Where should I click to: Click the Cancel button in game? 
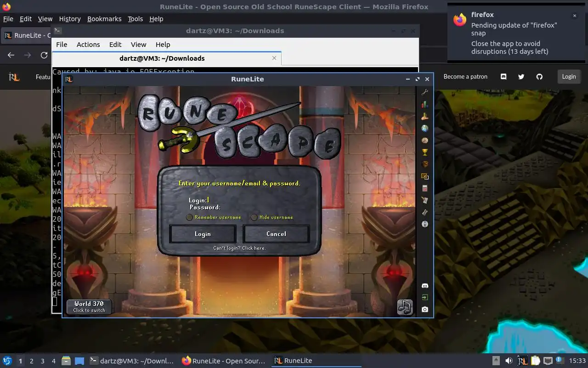tap(276, 234)
